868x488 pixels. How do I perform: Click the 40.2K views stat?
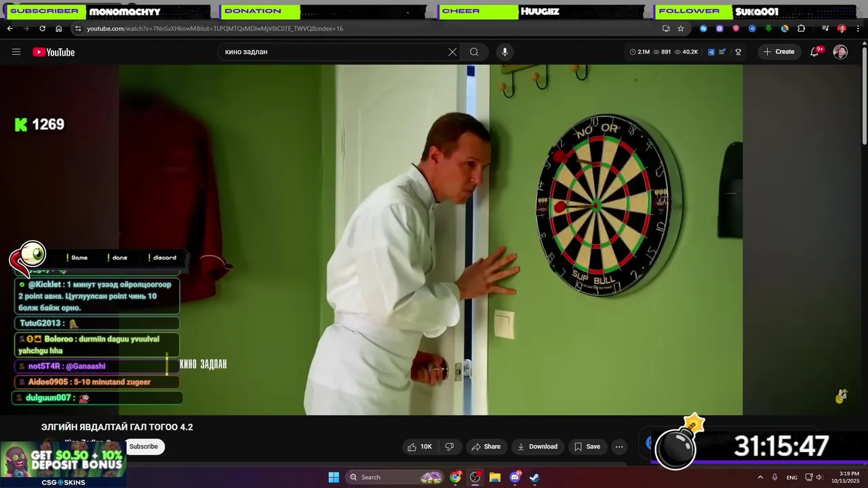tap(686, 52)
